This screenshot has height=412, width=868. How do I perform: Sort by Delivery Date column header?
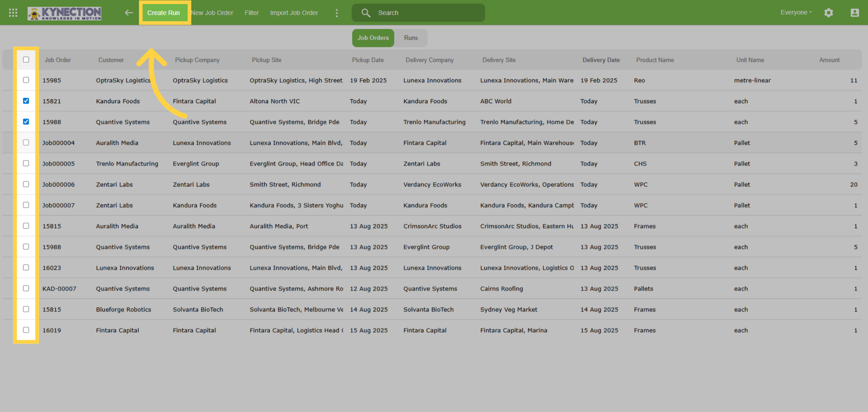pos(601,60)
